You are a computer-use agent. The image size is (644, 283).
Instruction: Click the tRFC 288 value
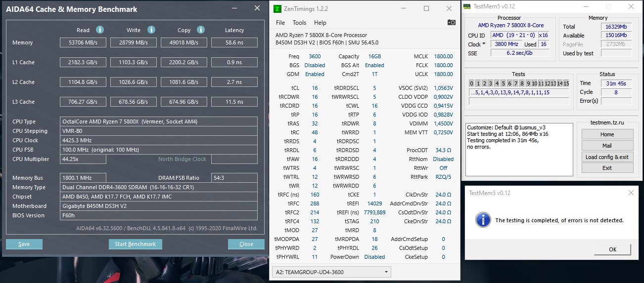pos(315,203)
